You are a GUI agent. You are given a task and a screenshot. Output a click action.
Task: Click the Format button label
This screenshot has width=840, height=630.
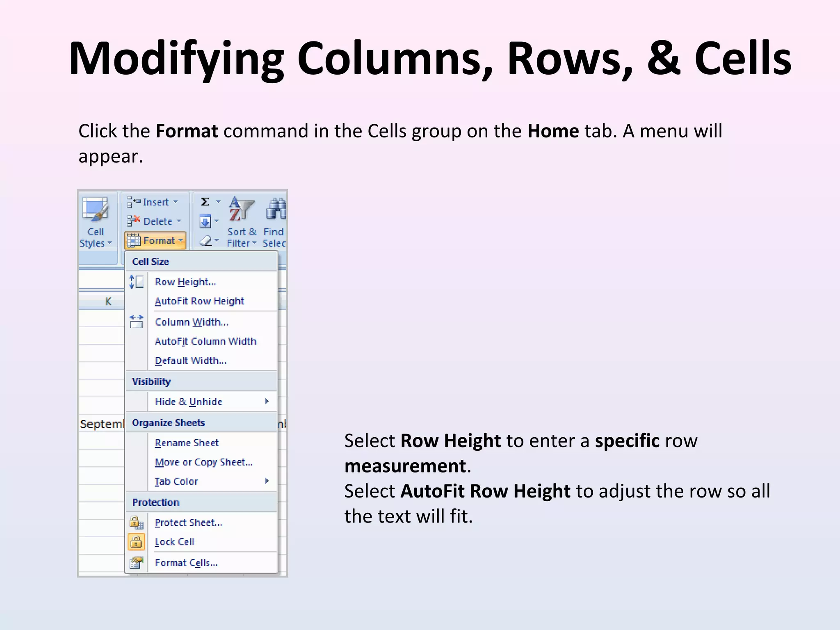coord(159,241)
